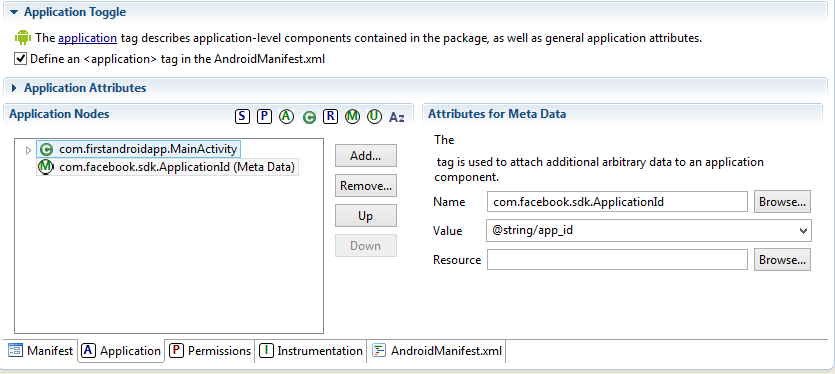The image size is (835, 374).
Task: Click the S filter icon in Application Nodes
Action: tap(242, 116)
